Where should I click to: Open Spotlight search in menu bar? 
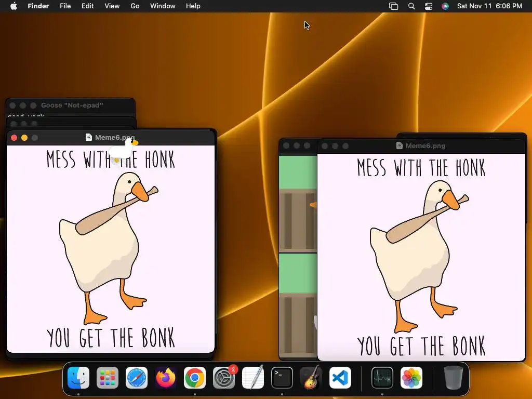point(411,6)
